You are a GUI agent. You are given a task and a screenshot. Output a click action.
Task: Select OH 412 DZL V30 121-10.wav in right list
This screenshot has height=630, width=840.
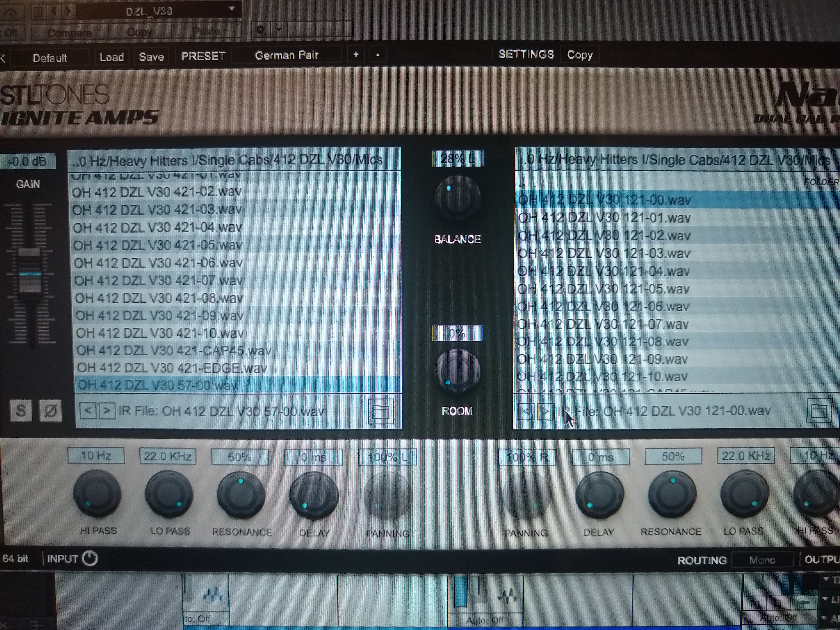677,376
